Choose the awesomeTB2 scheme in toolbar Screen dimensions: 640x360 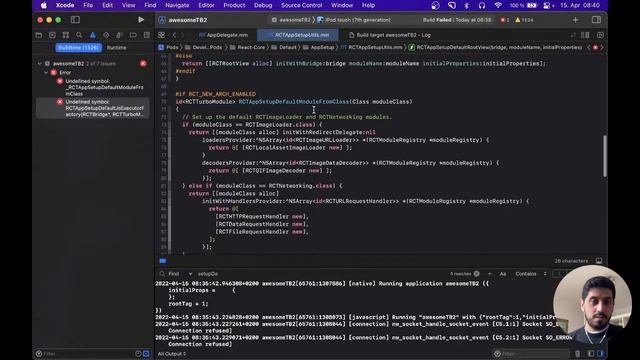click(291, 20)
